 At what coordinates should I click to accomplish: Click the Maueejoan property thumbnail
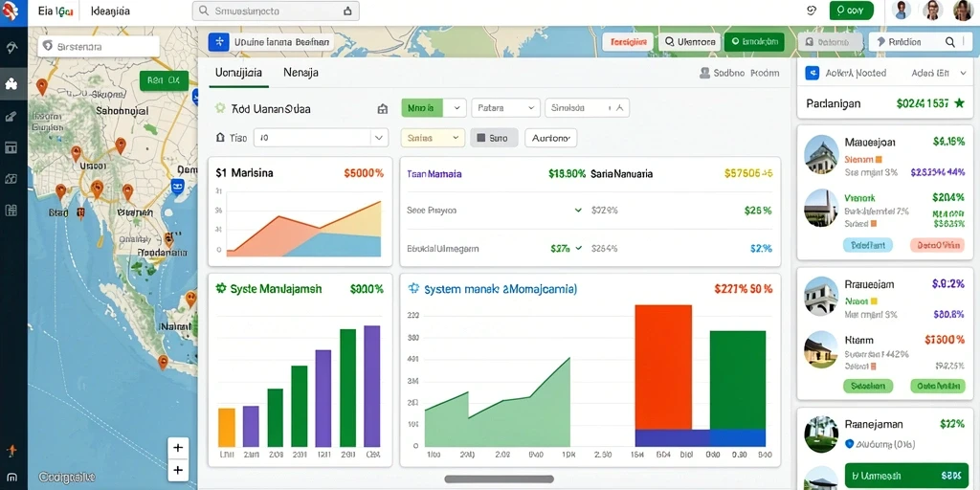[x=821, y=154]
